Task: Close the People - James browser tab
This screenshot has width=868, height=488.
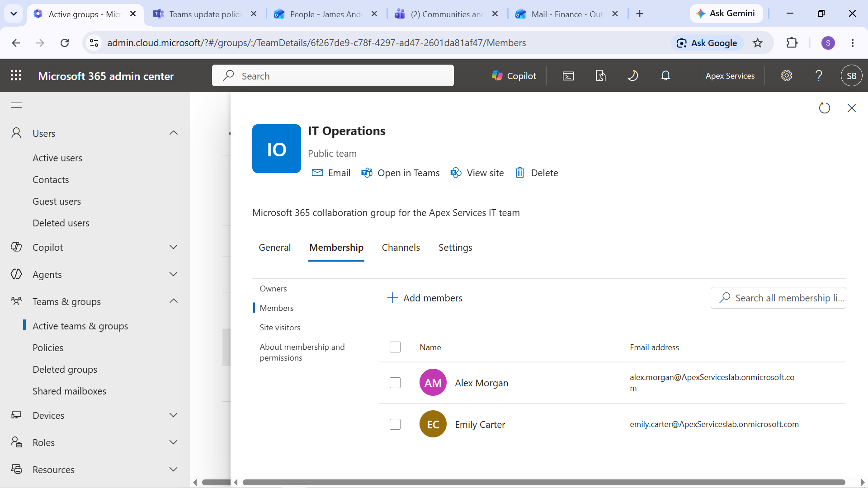Action: (x=374, y=14)
